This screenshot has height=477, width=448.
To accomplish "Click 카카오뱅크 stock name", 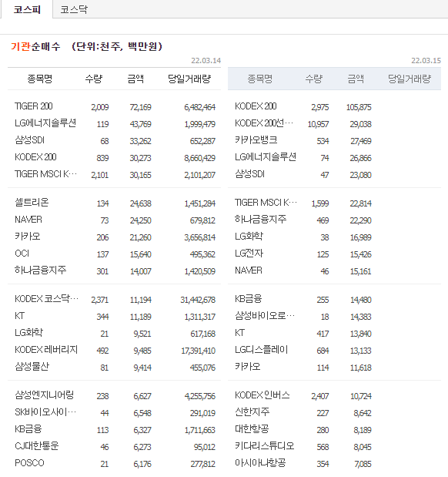I will click(x=256, y=140).
